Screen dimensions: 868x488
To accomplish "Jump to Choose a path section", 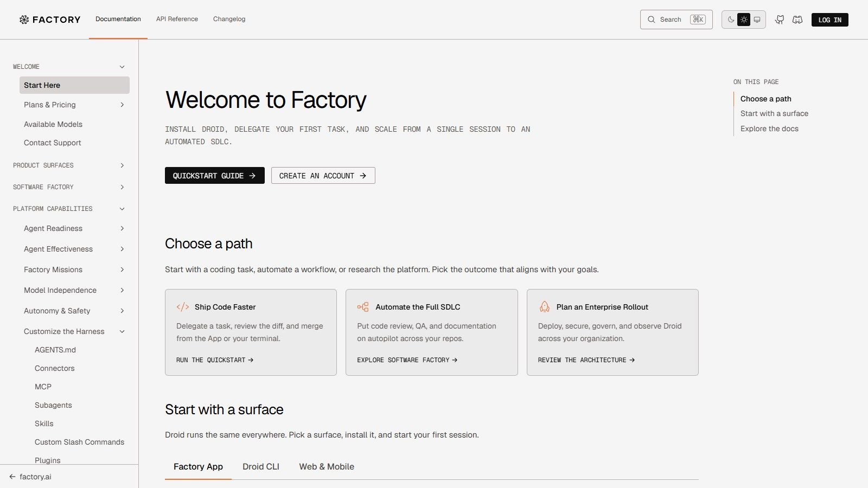I will click(765, 99).
